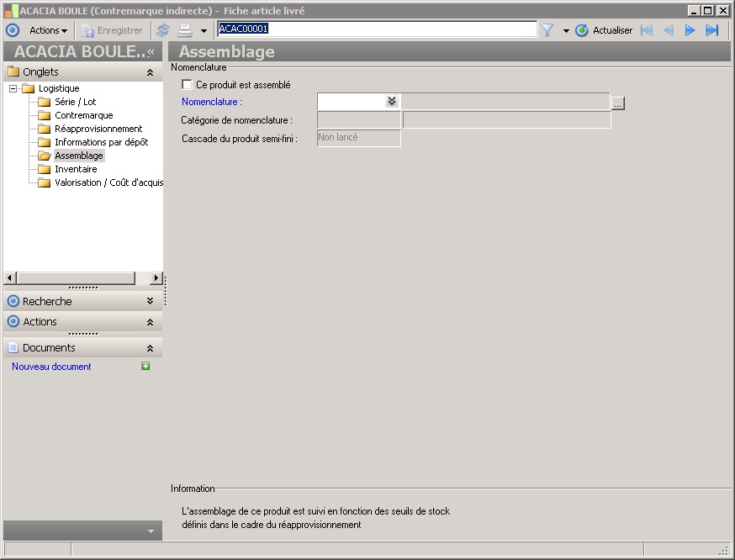The width and height of the screenshot is (735, 560).
Task: Click the printer icon
Action: coord(185,30)
